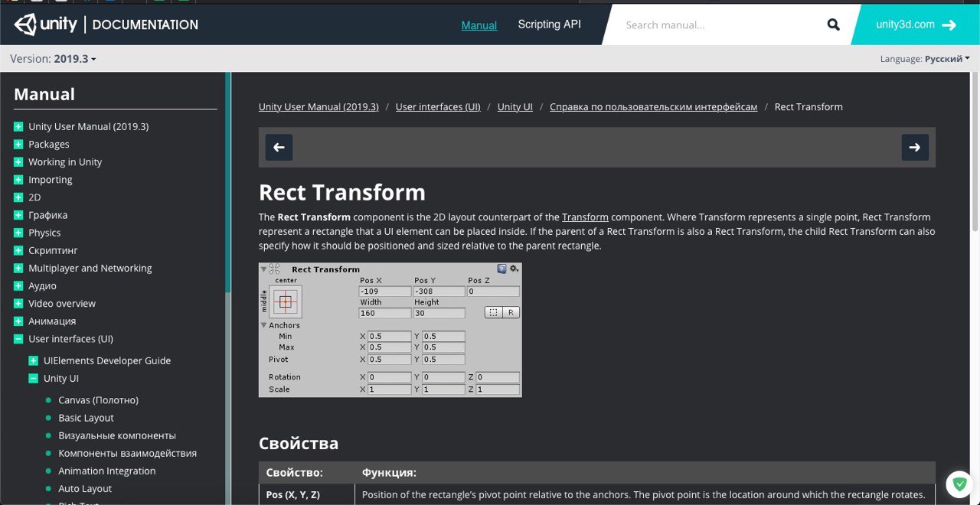Follow the Transform link in paragraph
The image size is (980, 505).
(x=585, y=217)
